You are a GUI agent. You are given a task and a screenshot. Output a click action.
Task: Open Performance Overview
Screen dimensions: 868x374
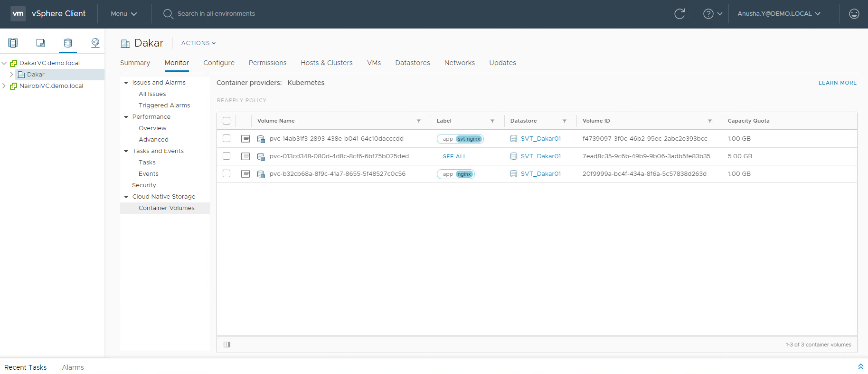click(x=152, y=128)
